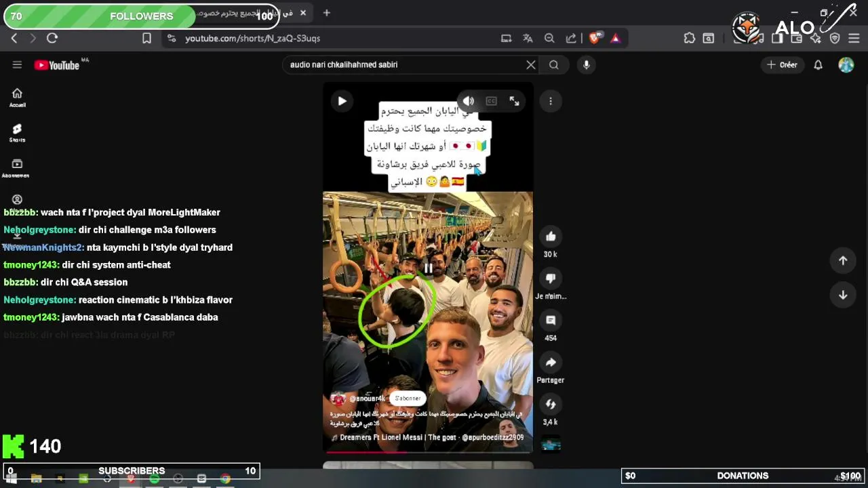868x488 pixels.
Task: Go to the previous Short
Action: click(x=843, y=260)
